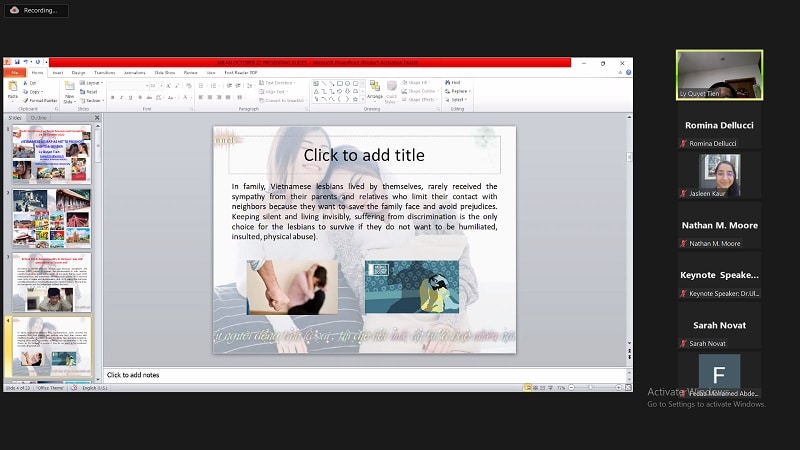Viewport: 800px width, 450px height.
Task: Expand the Replace dropdown in Editing
Action: (x=459, y=91)
